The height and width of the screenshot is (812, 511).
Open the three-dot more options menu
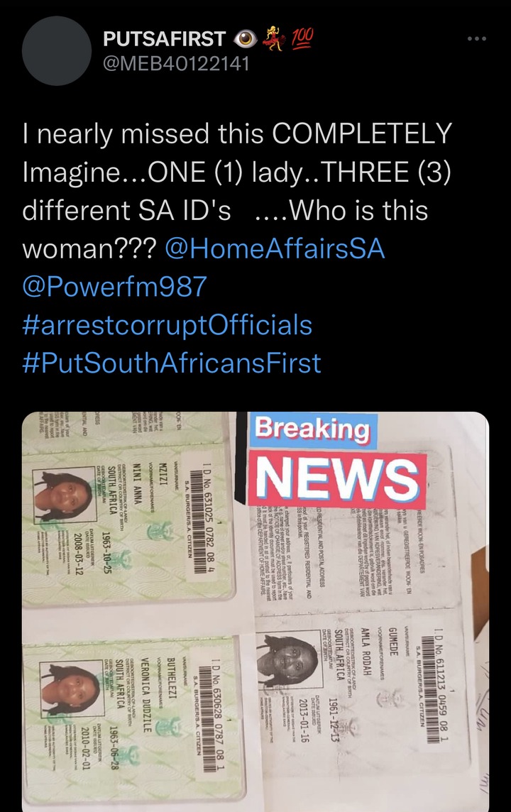477,39
